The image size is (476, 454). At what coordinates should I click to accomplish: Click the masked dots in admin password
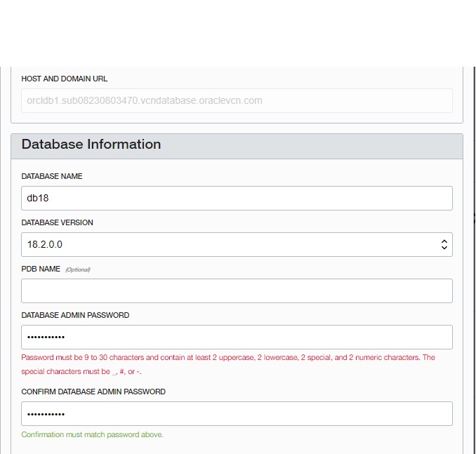click(x=46, y=337)
